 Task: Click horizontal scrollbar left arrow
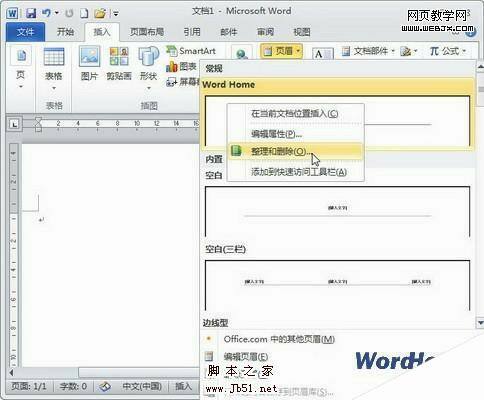click(x=11, y=372)
